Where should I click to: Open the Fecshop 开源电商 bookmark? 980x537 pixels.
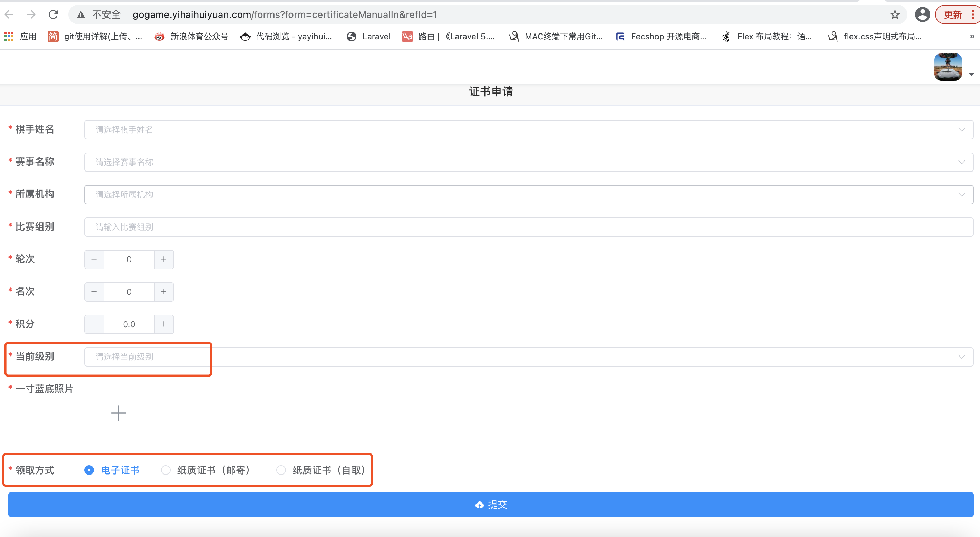point(661,37)
